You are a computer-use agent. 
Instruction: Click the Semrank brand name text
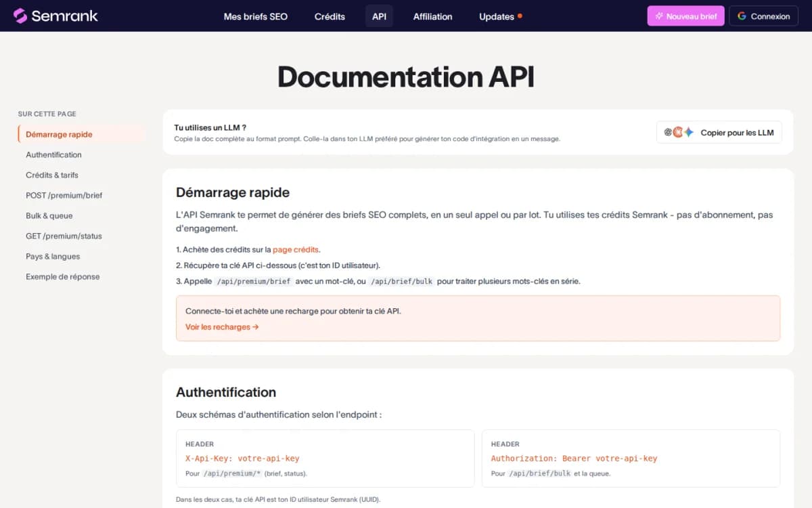click(x=64, y=16)
